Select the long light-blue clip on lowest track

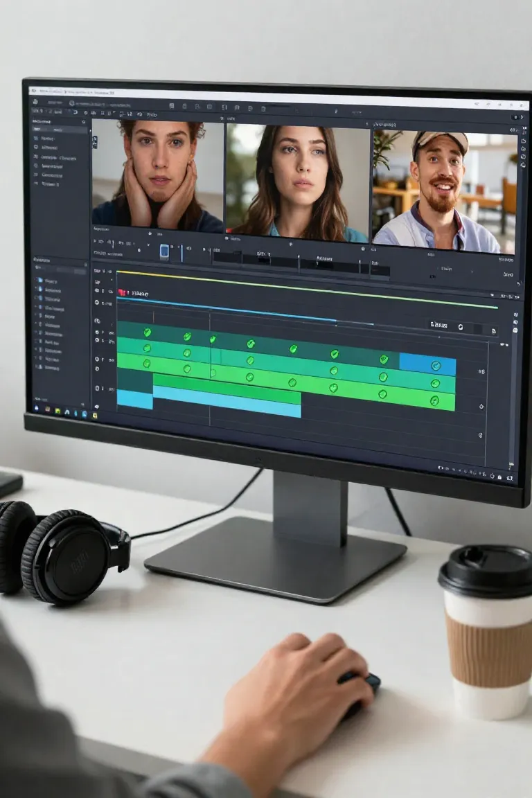[227, 402]
